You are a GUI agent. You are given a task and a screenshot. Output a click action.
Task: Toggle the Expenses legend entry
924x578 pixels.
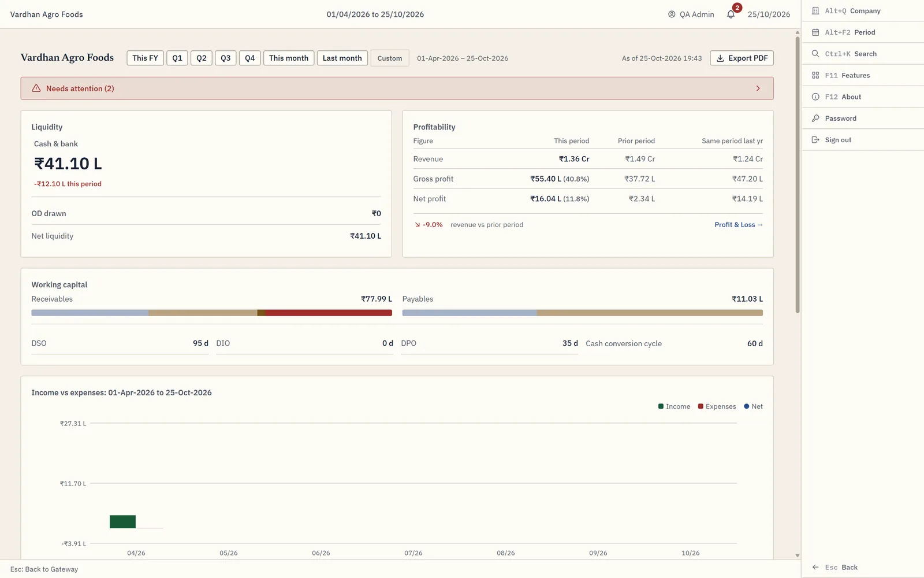pyautogui.click(x=717, y=407)
